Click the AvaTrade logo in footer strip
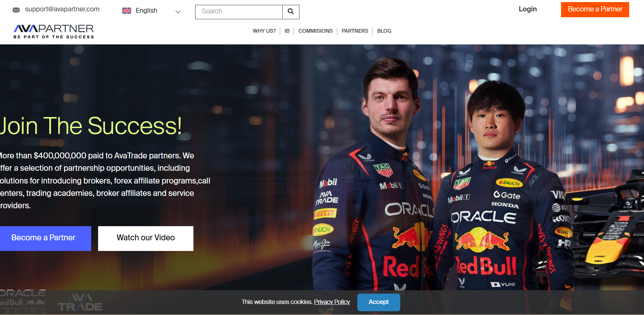 click(x=80, y=302)
